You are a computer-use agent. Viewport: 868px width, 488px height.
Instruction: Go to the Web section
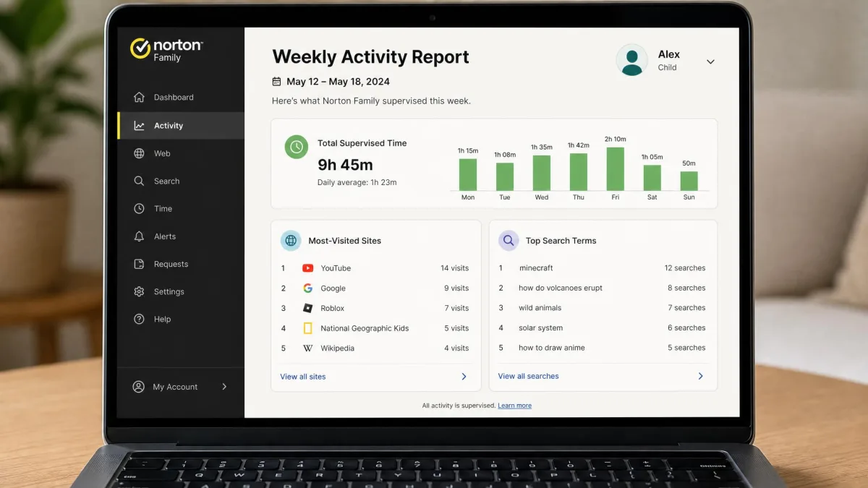click(x=181, y=153)
